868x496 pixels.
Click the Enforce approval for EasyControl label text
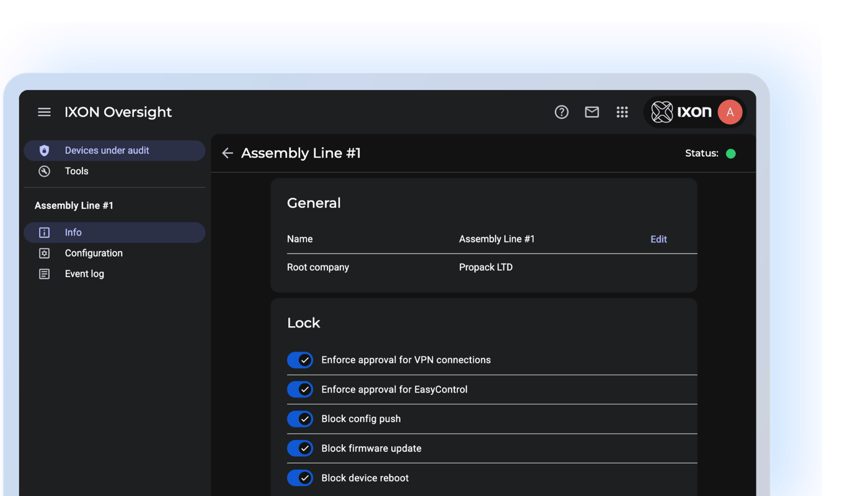click(394, 389)
